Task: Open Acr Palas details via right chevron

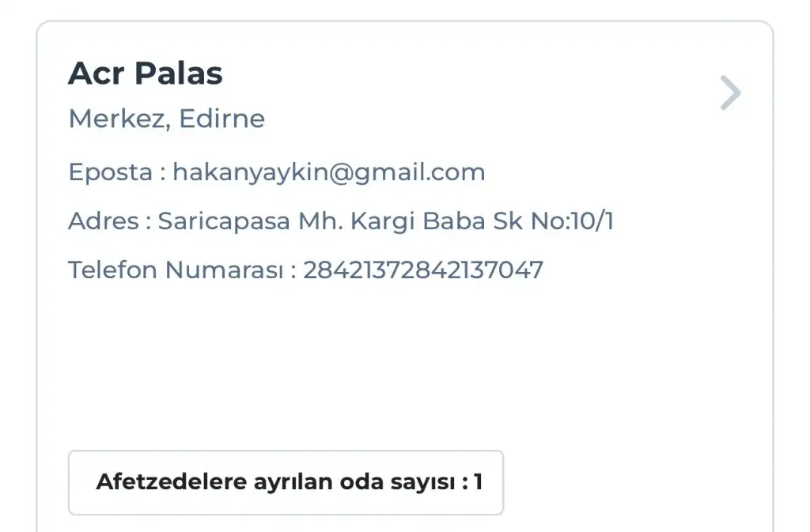Action: pos(730,93)
